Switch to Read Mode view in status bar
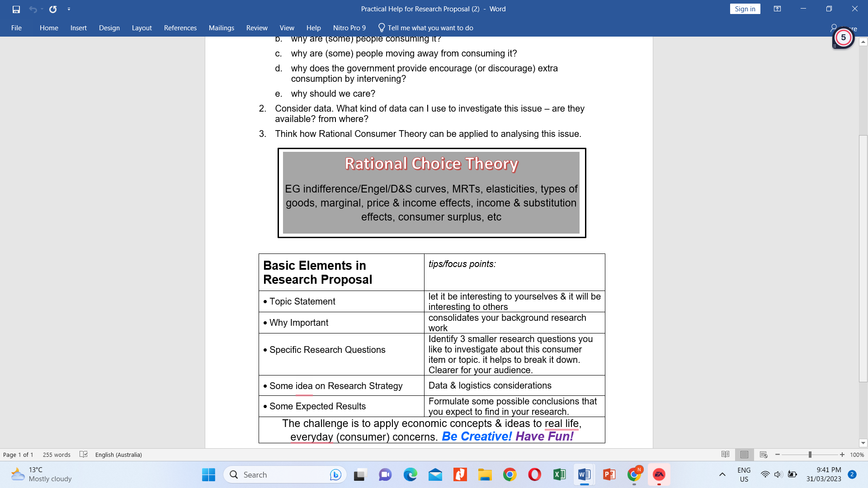 click(725, 455)
